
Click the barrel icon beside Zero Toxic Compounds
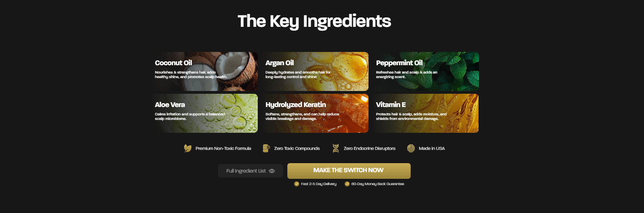click(266, 149)
